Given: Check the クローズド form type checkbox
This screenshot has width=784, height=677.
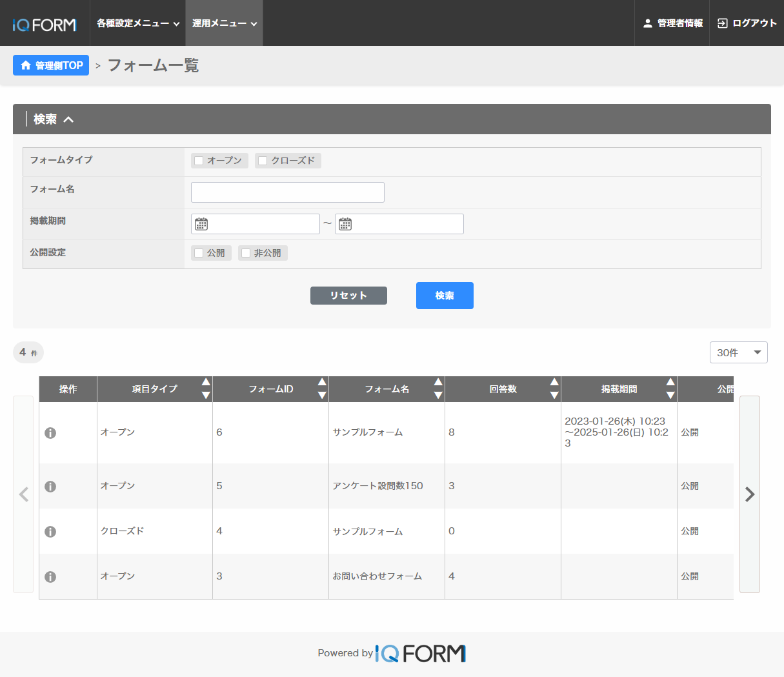Looking at the screenshot, I should click(x=263, y=161).
